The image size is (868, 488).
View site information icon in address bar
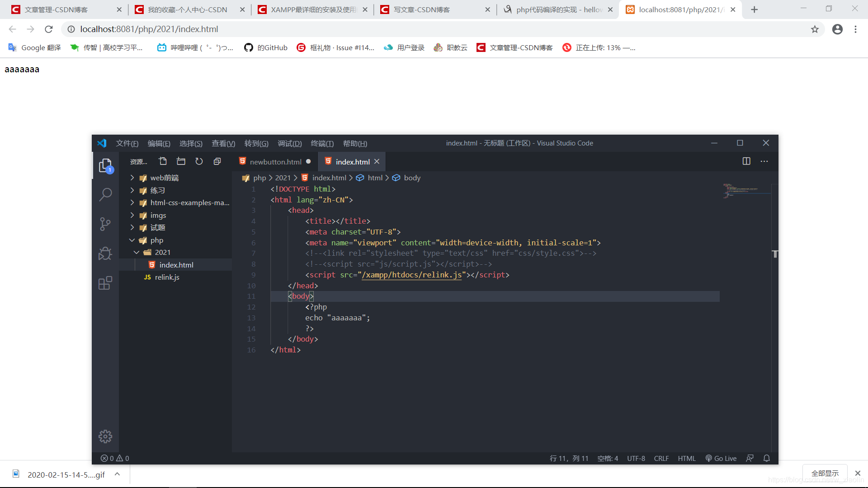71,29
